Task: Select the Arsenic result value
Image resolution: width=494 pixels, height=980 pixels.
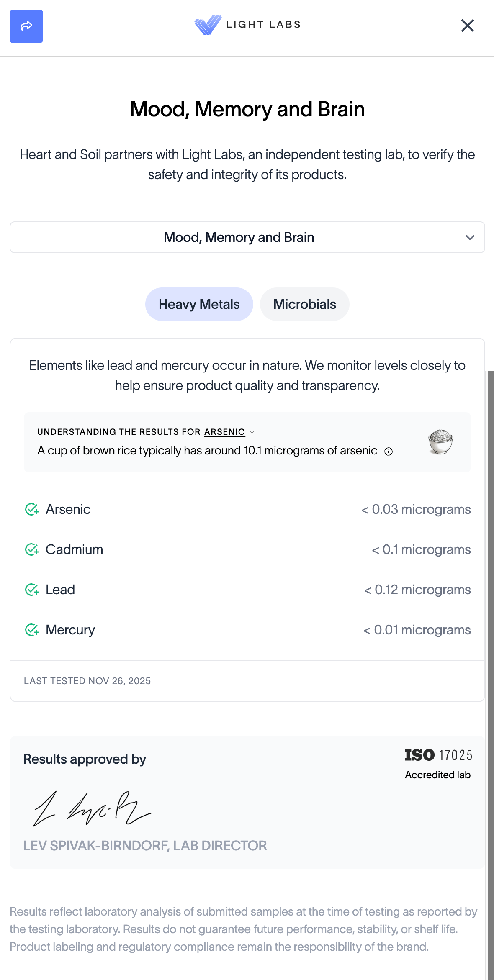Action: click(x=416, y=509)
